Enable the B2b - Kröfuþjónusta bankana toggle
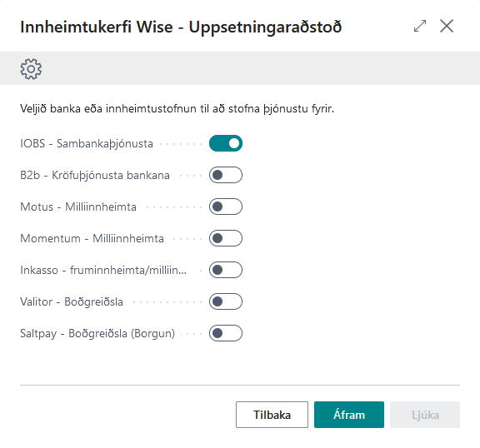Screen dimensions: 480x448 226,175
